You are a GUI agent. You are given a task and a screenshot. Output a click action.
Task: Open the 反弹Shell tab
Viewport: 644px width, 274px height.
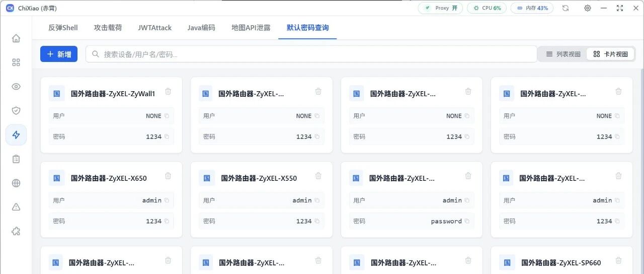(x=63, y=28)
